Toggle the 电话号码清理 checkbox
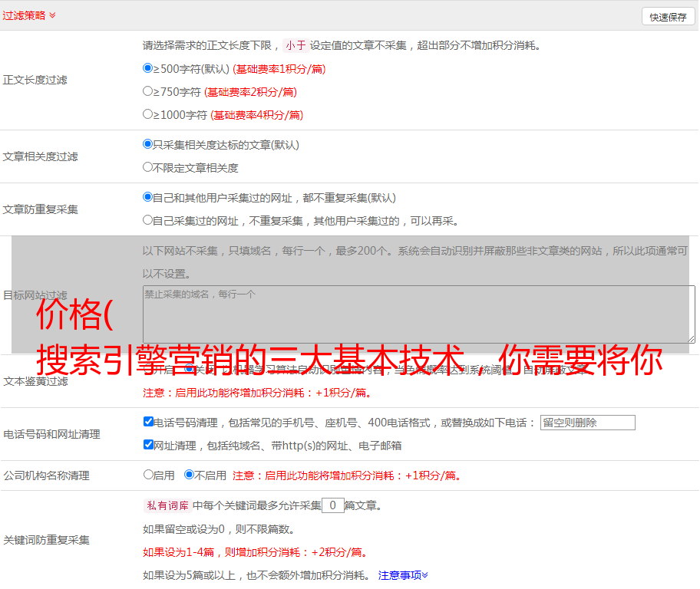 (148, 422)
